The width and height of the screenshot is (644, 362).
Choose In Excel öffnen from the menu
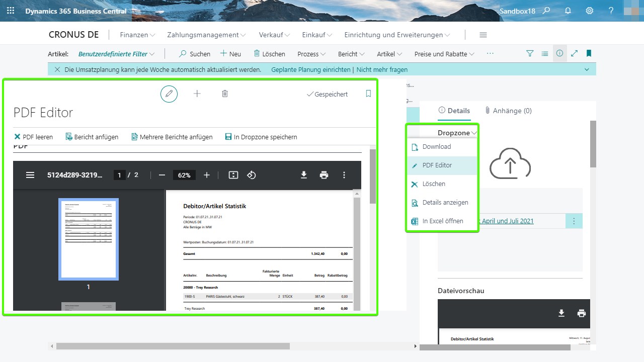pos(442,221)
